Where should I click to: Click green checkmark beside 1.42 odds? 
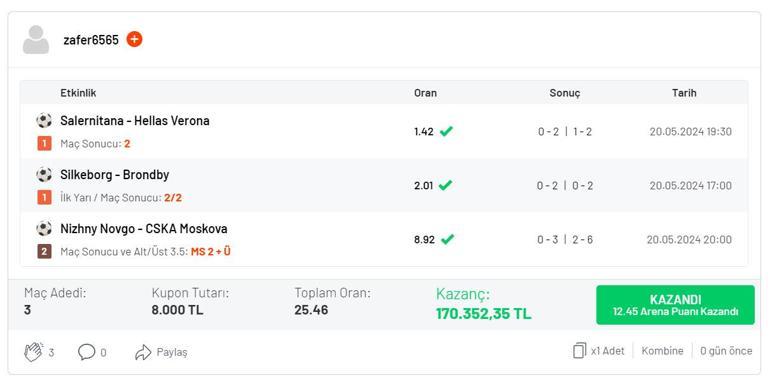(446, 132)
